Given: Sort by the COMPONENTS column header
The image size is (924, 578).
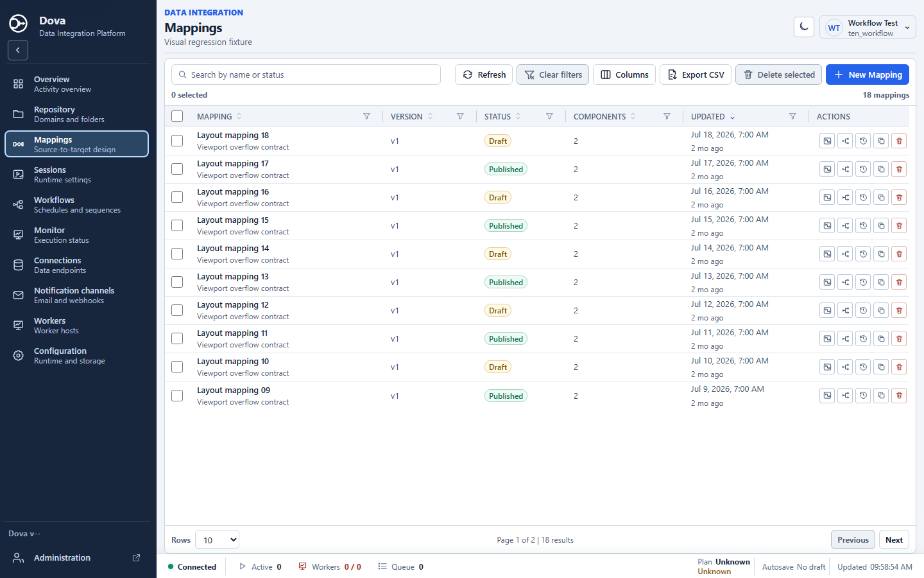Looking at the screenshot, I should (604, 116).
